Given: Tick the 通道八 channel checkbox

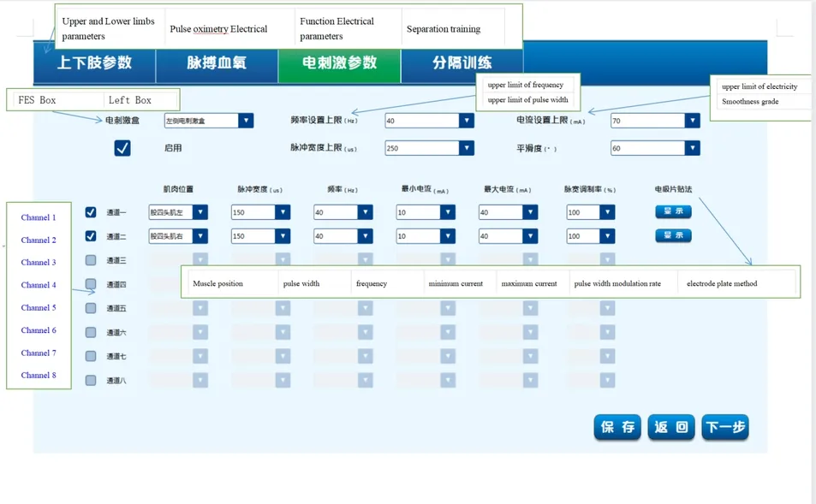Looking at the screenshot, I should 91,380.
